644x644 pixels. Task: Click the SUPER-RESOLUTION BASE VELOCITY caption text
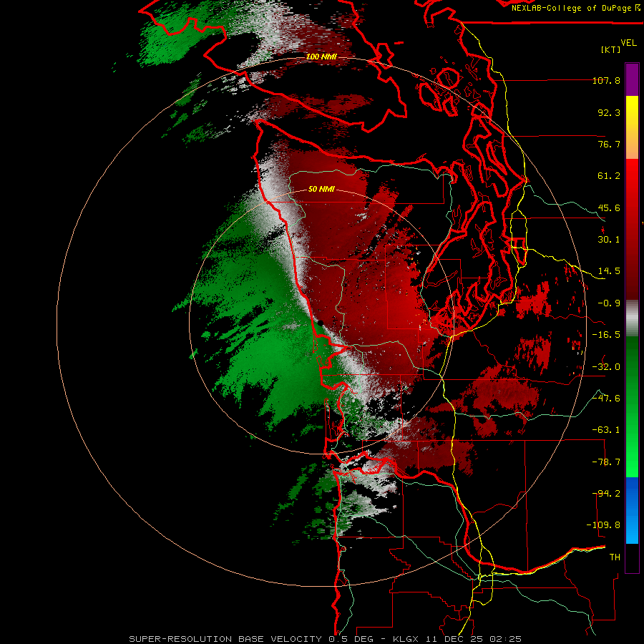225,639
